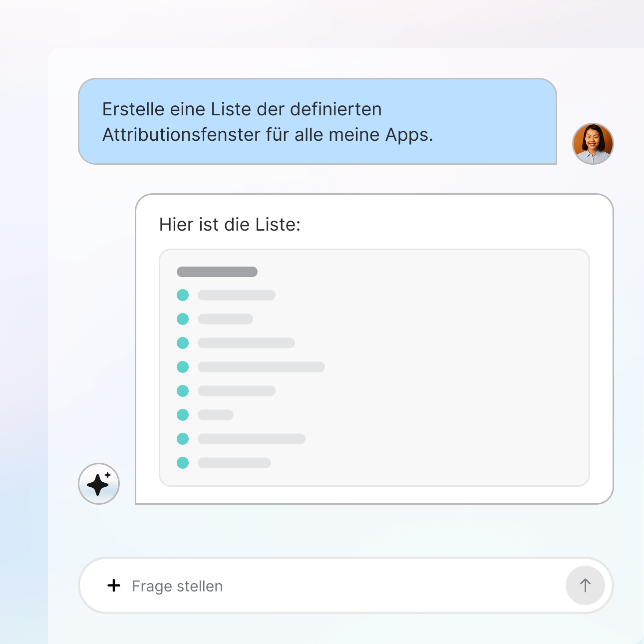Viewport: 644px width, 644px height.
Task: Click the plus attach icon
Action: click(114, 586)
